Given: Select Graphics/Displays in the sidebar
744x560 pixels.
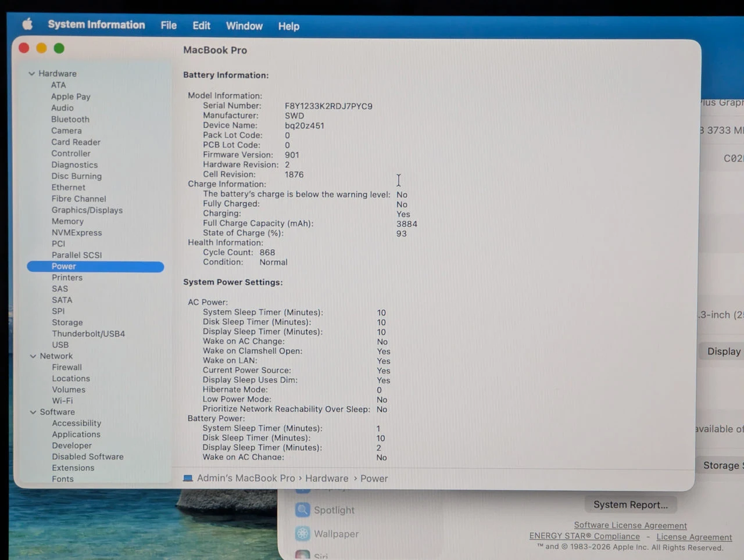Looking at the screenshot, I should (87, 210).
